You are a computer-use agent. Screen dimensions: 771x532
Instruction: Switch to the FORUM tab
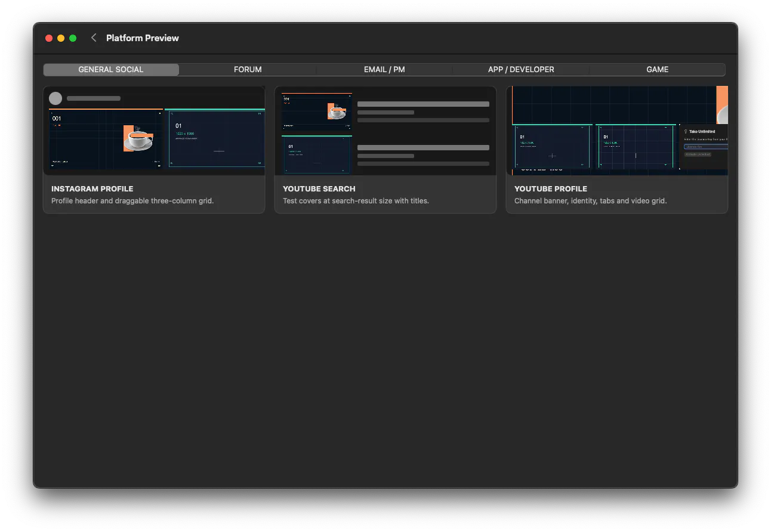tap(248, 70)
